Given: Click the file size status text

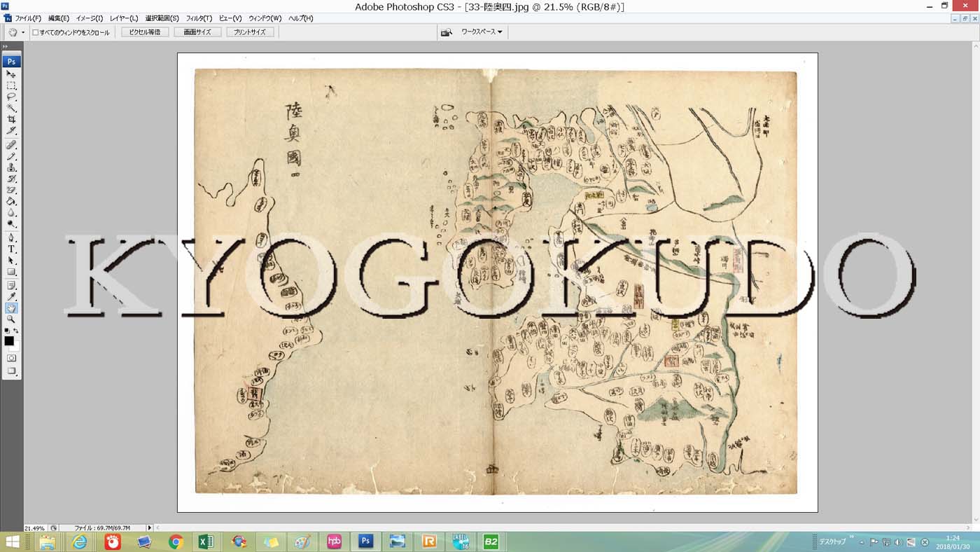Looking at the screenshot, I should (x=102, y=527).
